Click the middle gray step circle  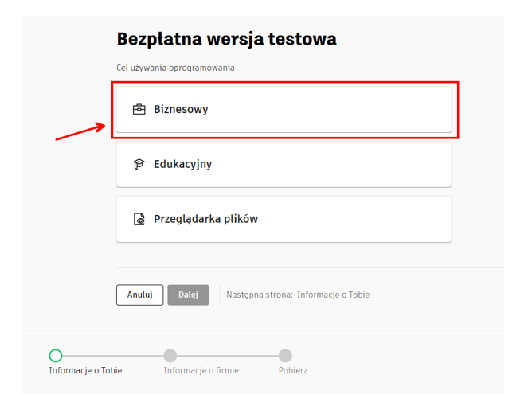click(170, 356)
